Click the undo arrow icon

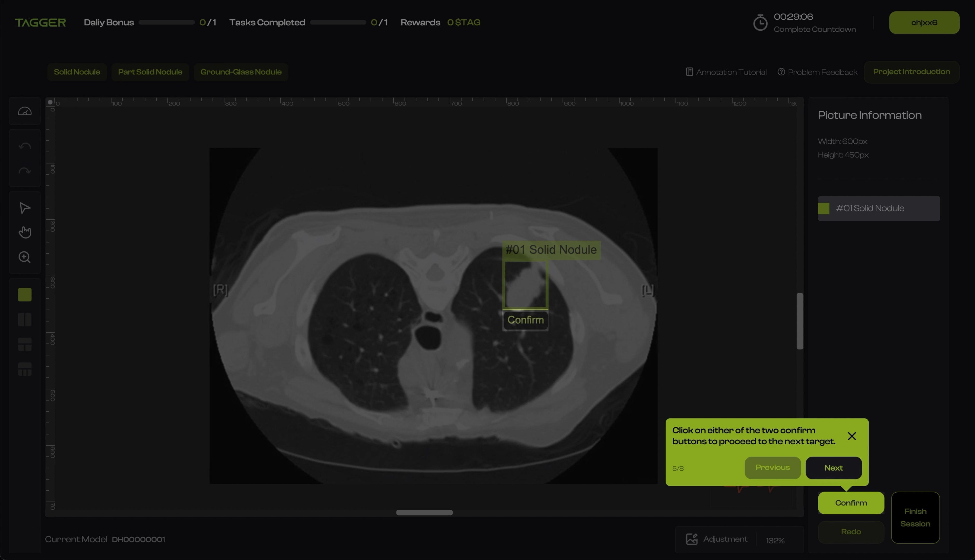(25, 146)
